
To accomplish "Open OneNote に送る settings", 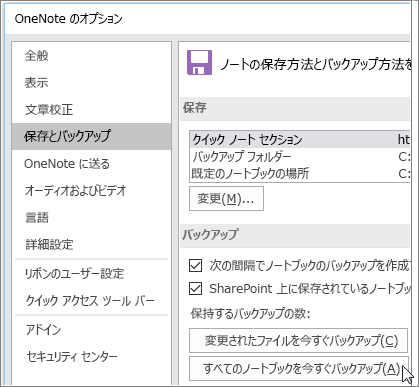I will pos(67,164).
